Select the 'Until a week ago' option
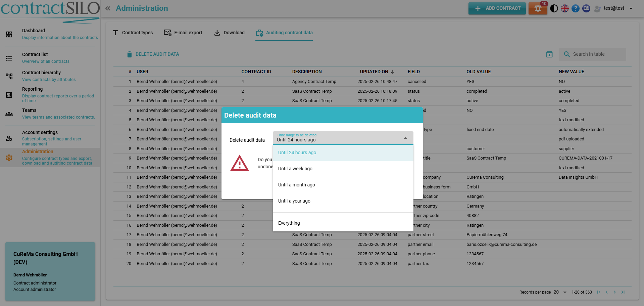Screen dimensions: 644x306 pyautogui.click(x=295, y=169)
